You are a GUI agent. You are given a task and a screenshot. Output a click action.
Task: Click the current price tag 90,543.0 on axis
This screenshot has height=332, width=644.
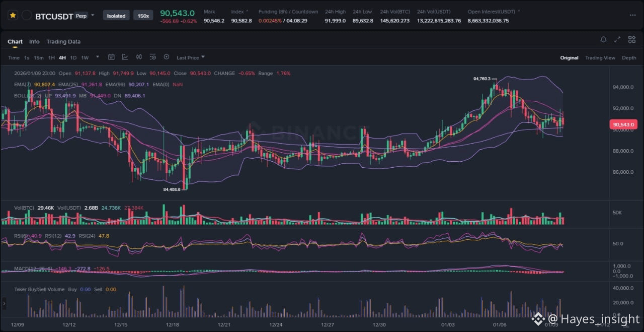click(623, 124)
